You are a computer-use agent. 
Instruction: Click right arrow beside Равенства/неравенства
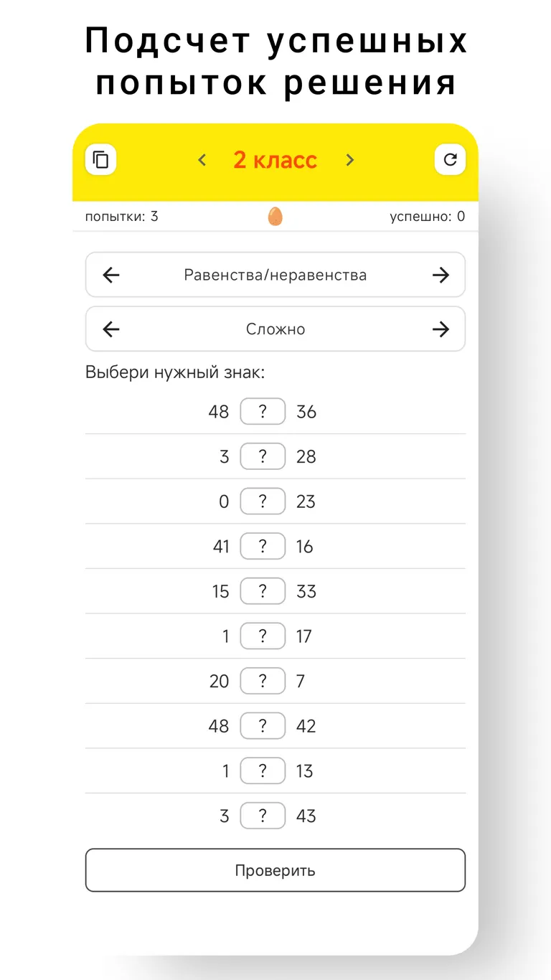point(441,275)
